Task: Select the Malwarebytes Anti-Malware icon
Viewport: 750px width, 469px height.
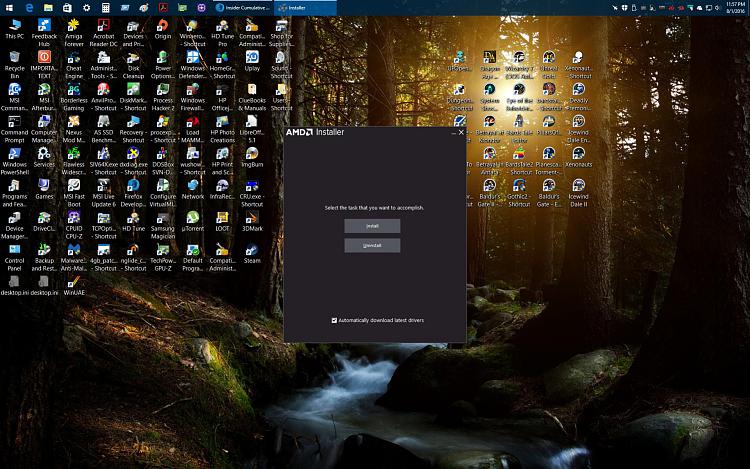Action: (74, 257)
